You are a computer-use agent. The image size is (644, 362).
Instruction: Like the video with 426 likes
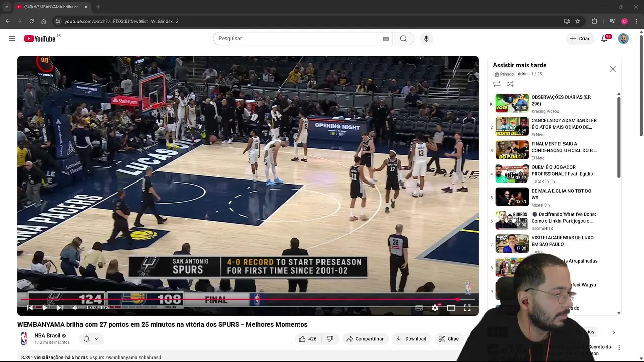click(x=307, y=339)
